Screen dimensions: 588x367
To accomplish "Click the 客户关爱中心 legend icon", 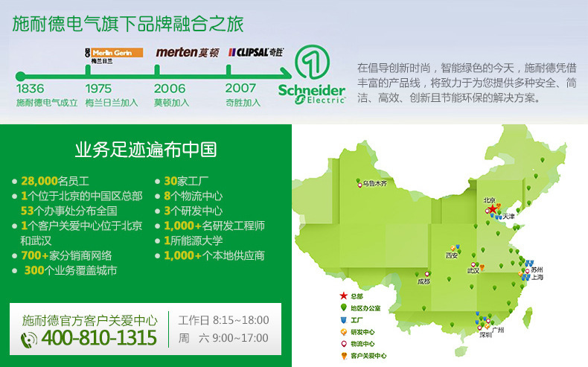I will coord(344,355).
